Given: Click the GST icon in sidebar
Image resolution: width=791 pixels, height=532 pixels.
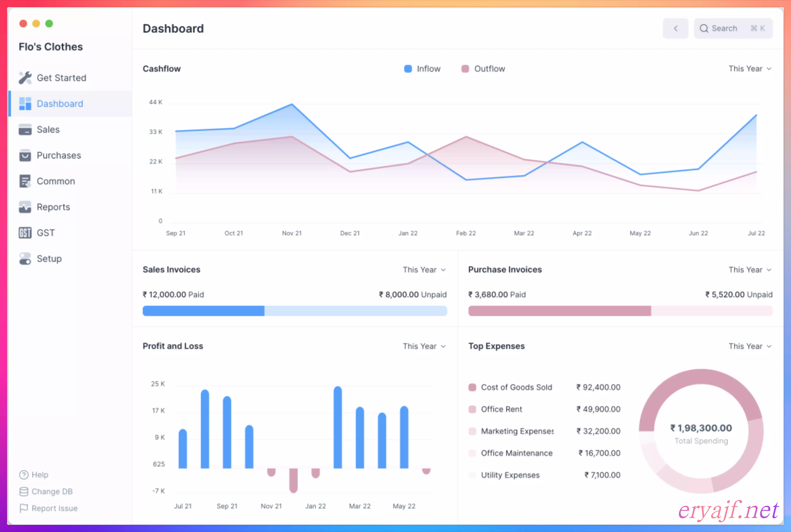Looking at the screenshot, I should tap(25, 233).
